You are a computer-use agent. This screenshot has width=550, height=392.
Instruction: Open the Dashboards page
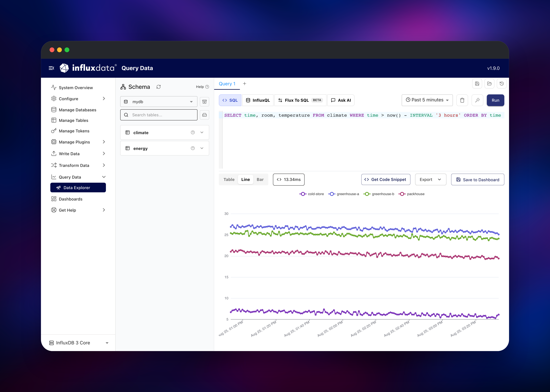tap(71, 199)
